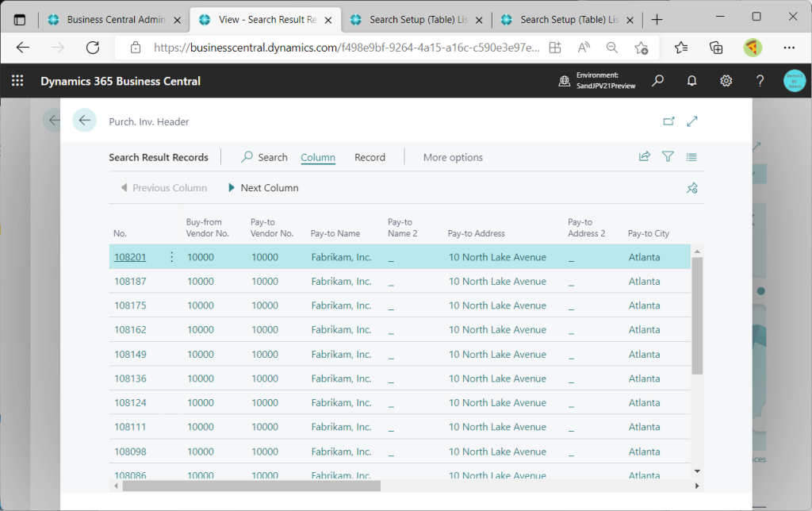Click 10 North Lake Avenue in row 108124

(x=497, y=402)
